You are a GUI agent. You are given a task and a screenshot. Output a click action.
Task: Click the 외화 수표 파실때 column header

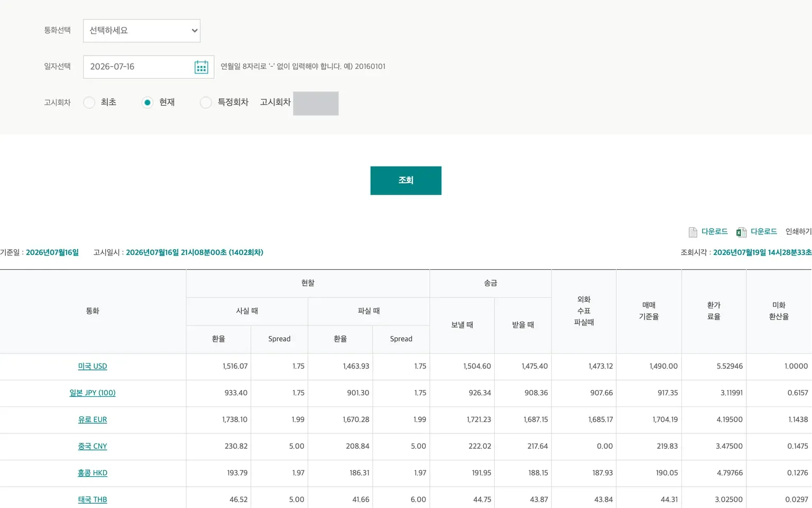click(584, 311)
